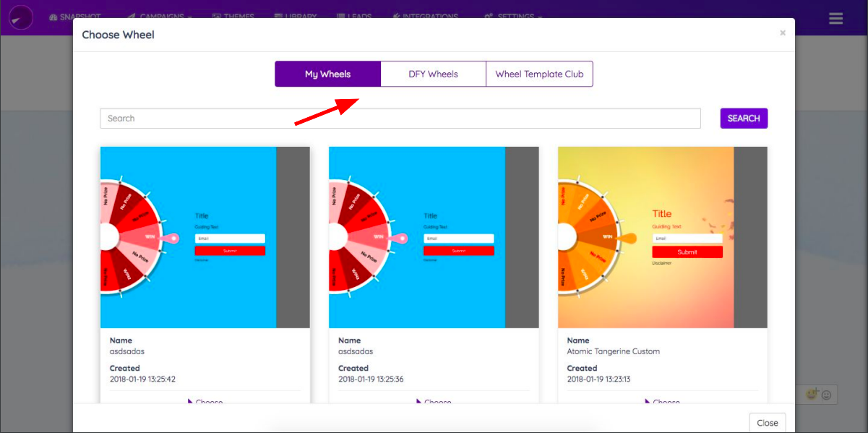The height and width of the screenshot is (433, 868).
Task: Switch to the My Wheels tab
Action: tap(327, 74)
